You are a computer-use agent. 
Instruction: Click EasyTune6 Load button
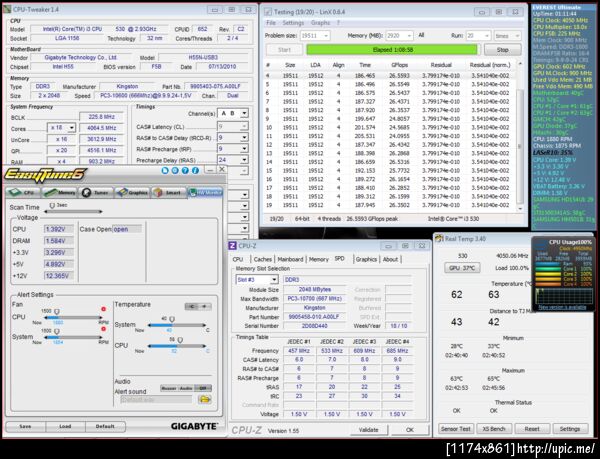(x=65, y=426)
